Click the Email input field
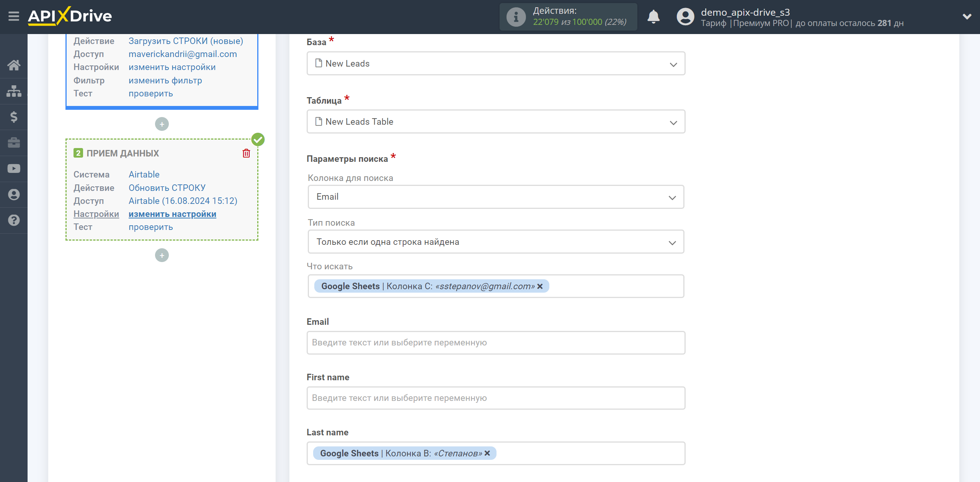This screenshot has height=482, width=980. tap(496, 343)
